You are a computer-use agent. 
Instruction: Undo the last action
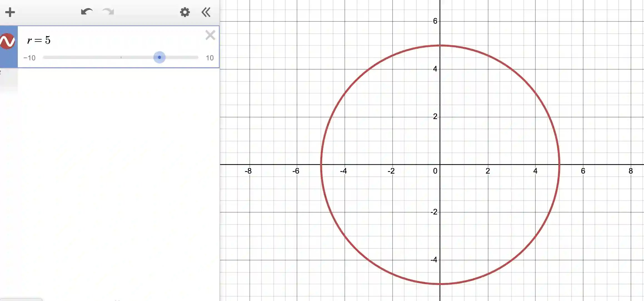point(87,12)
